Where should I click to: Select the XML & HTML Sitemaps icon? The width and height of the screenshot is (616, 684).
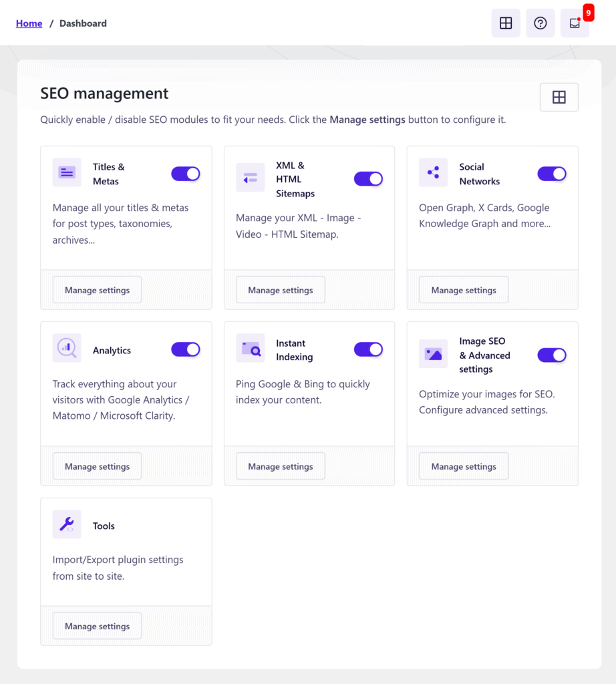click(x=250, y=177)
